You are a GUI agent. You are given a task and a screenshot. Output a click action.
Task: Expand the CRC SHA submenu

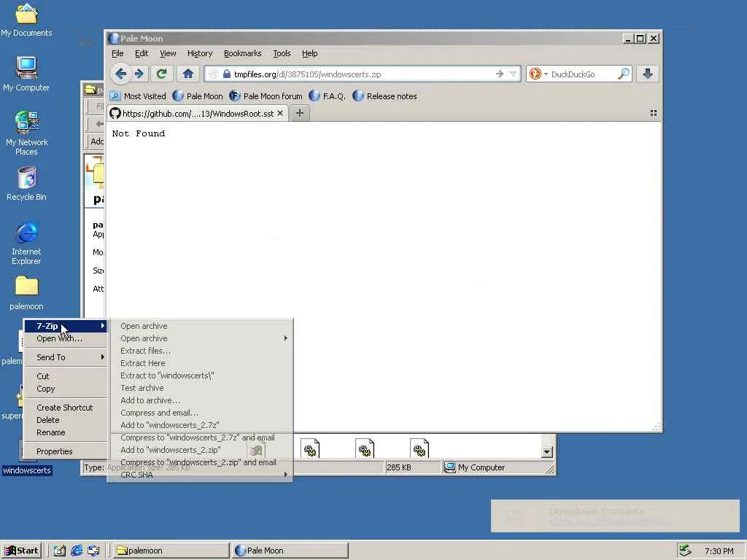pos(201,475)
